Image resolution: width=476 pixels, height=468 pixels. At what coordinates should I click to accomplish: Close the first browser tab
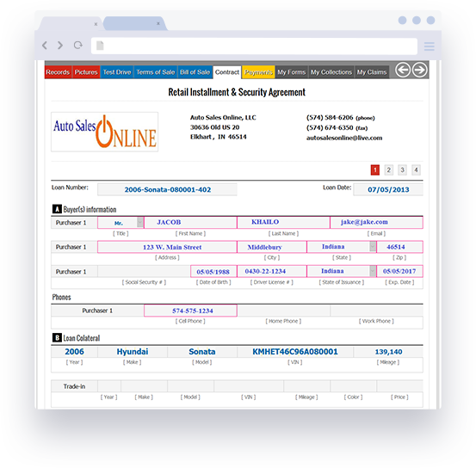point(96,24)
